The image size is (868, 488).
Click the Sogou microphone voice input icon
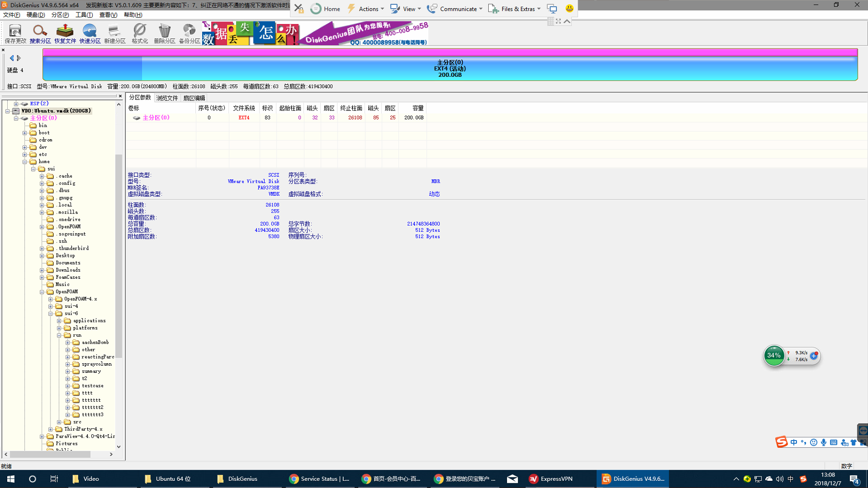coord(824,442)
